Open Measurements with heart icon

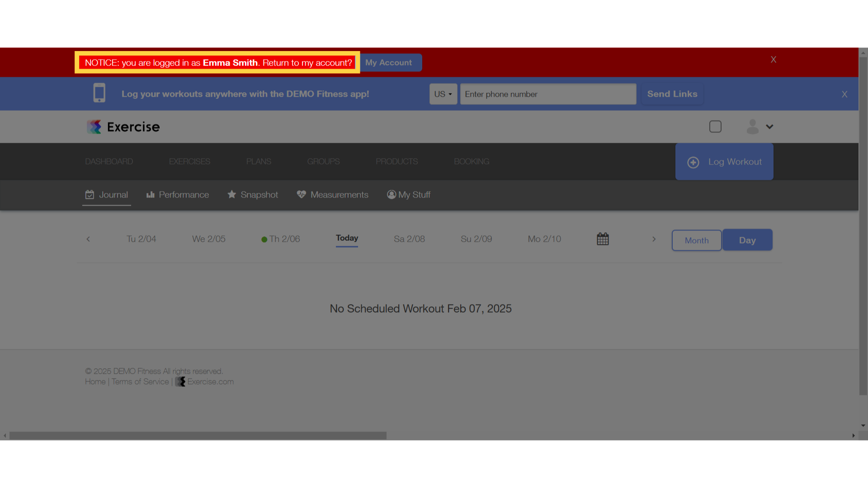click(332, 195)
